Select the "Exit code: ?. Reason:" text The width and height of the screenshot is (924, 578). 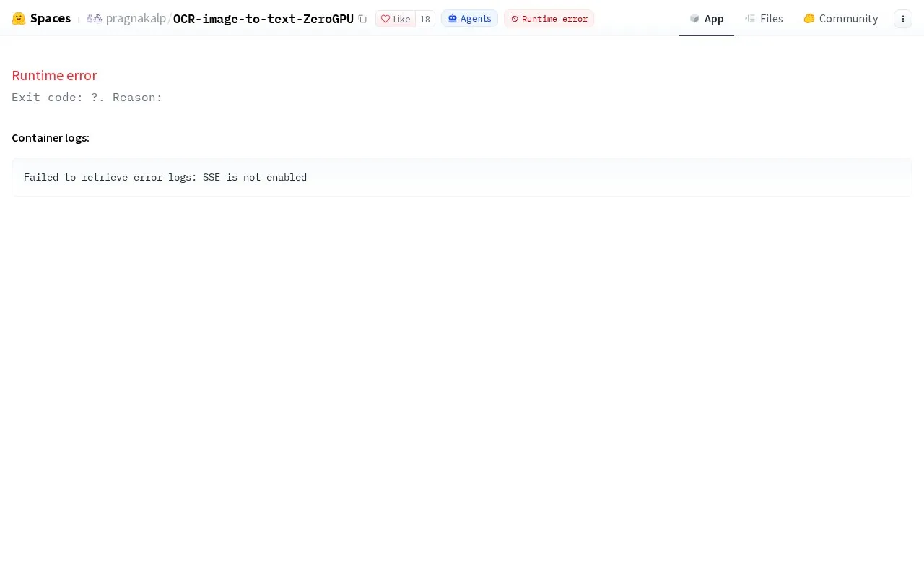point(87,98)
